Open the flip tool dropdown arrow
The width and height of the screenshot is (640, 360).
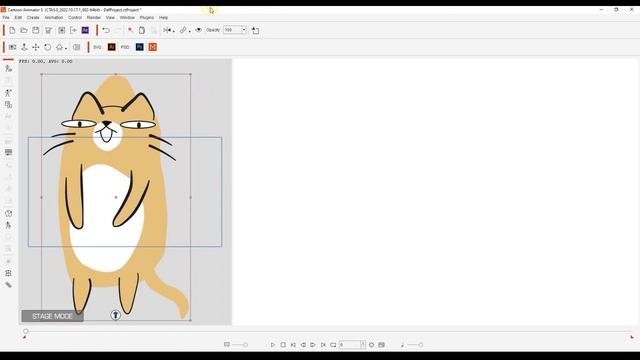coord(173,31)
